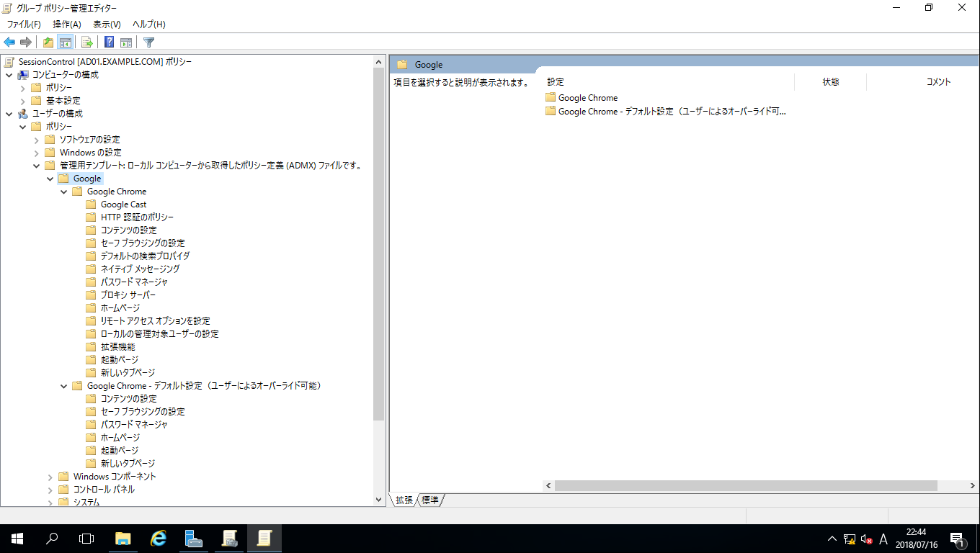
Task: Click the tree pane scroll down arrow
Action: (379, 500)
